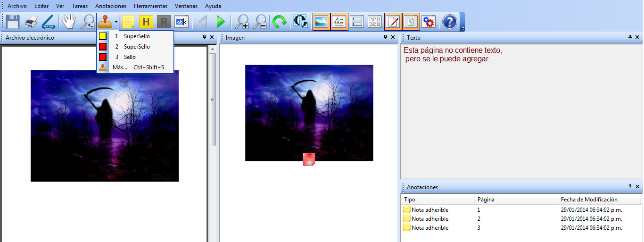
Task: Select the yellow H highlight tool
Action: (x=146, y=22)
